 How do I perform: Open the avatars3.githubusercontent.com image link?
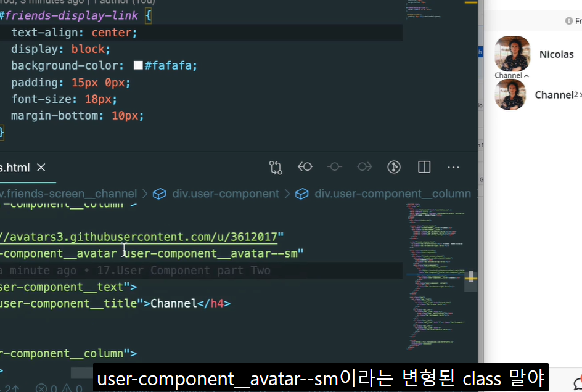point(139,237)
